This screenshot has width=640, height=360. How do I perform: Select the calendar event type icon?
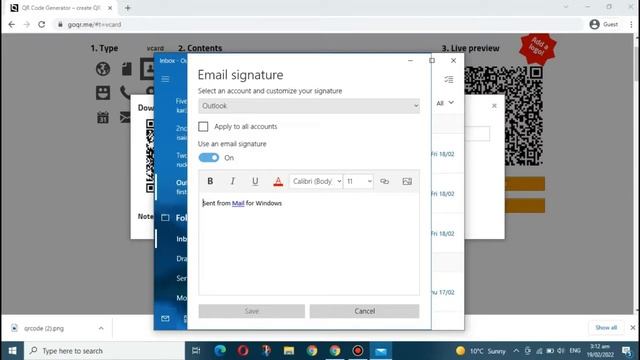103,118
